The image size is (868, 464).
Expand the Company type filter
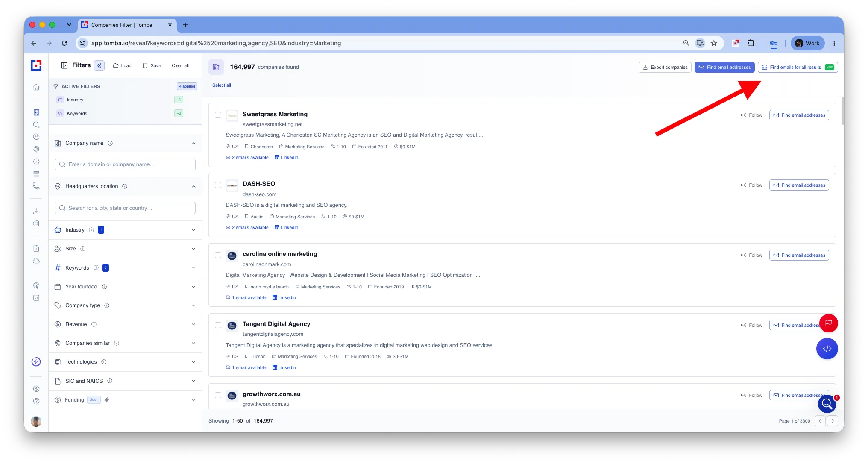pyautogui.click(x=194, y=305)
